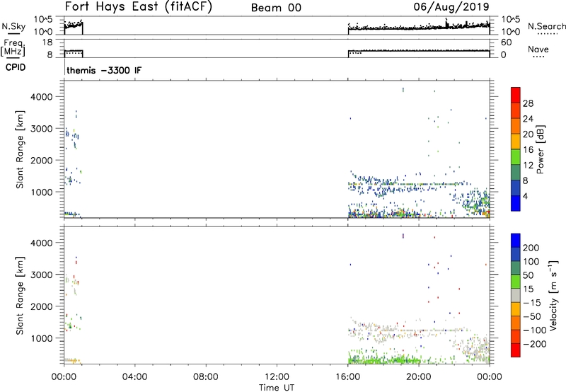Click the 'CPID' label

click(16, 67)
